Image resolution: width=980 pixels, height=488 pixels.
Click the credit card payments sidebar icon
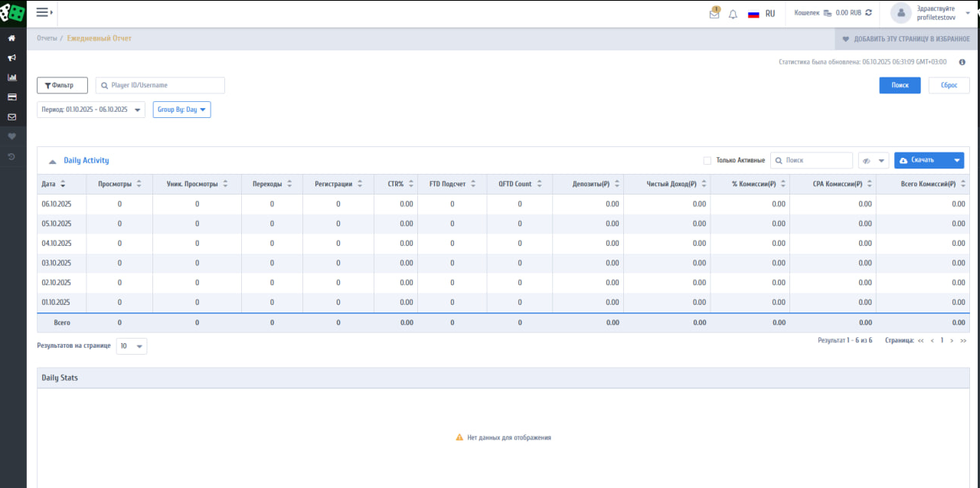click(11, 97)
